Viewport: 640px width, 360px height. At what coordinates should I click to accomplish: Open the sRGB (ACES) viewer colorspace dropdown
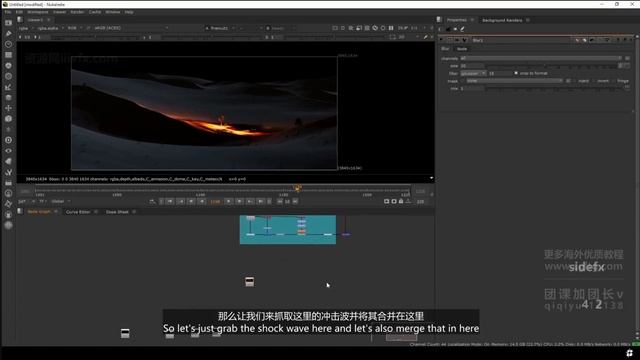131,28
